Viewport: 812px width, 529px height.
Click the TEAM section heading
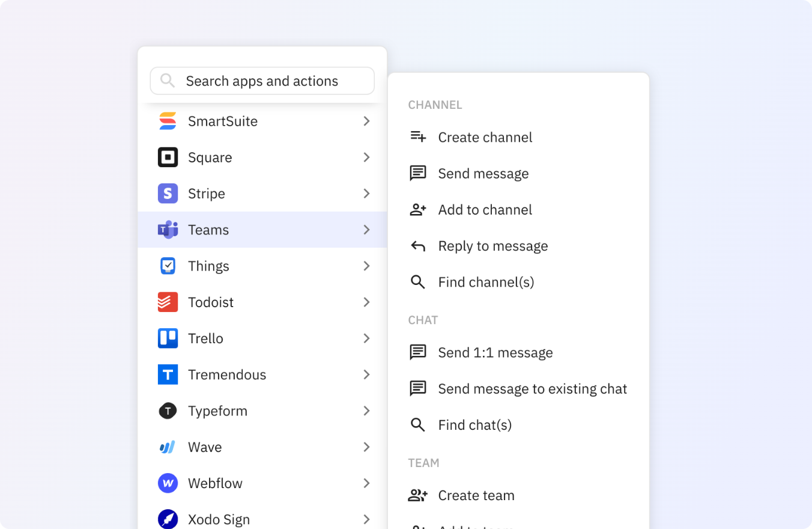[423, 463]
